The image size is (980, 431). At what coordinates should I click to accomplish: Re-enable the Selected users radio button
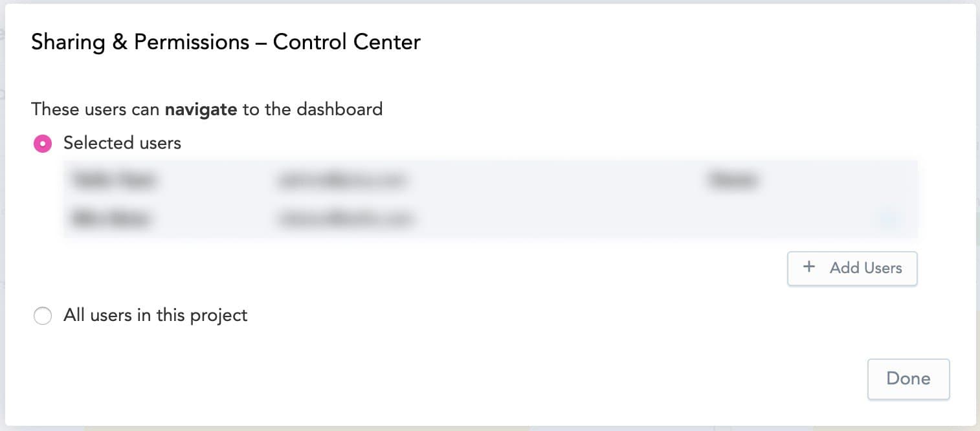pos(43,143)
